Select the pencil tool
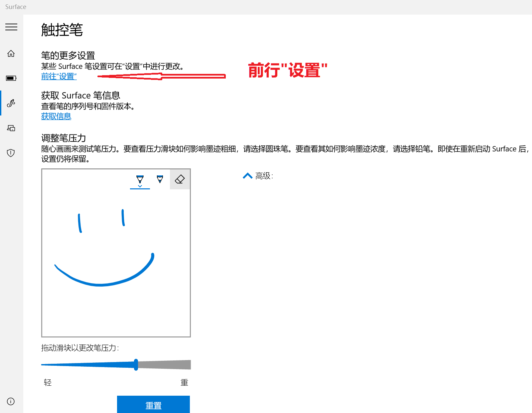532x413 pixels. tap(160, 179)
